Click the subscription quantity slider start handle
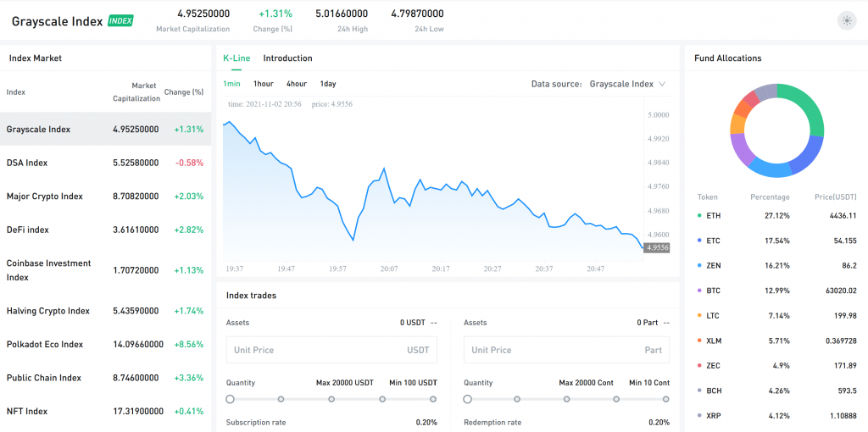Screen dimensions: 868x432 click(x=231, y=399)
